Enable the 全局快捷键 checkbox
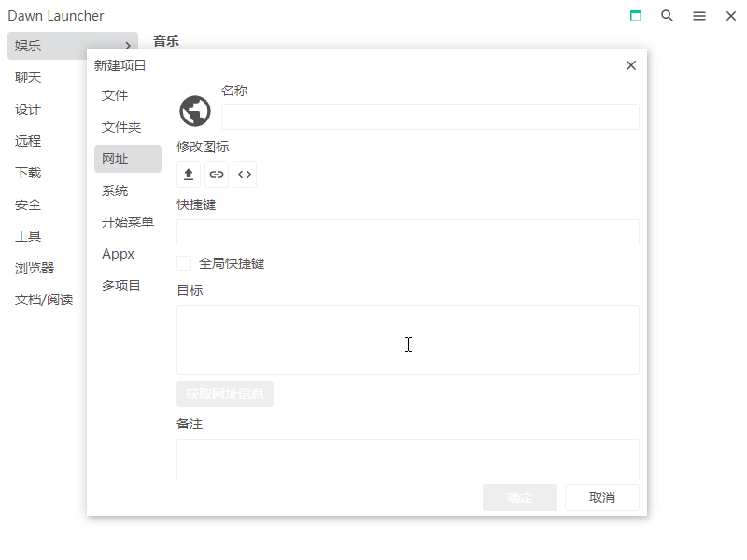Image resolution: width=747 pixels, height=560 pixels. [184, 264]
